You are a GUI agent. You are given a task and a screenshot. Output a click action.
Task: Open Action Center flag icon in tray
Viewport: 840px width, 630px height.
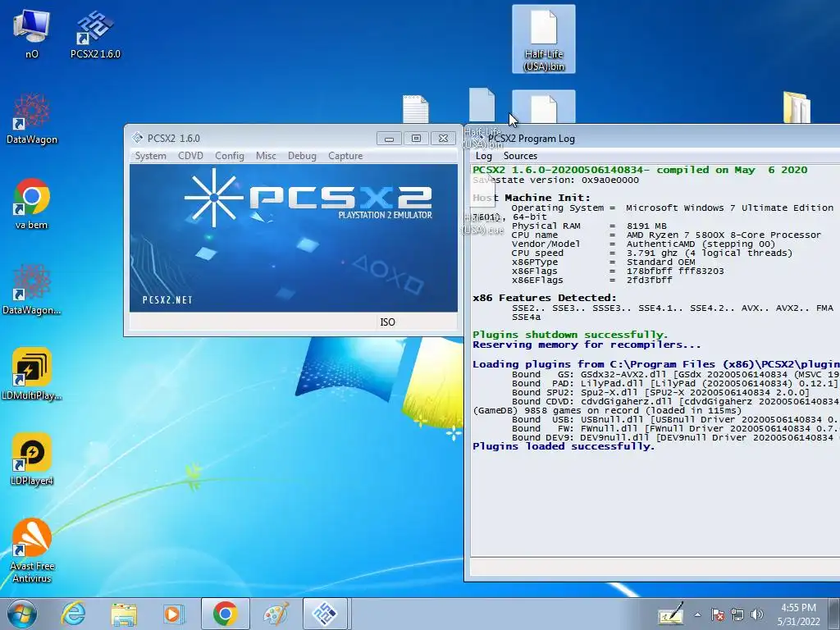(x=718, y=614)
